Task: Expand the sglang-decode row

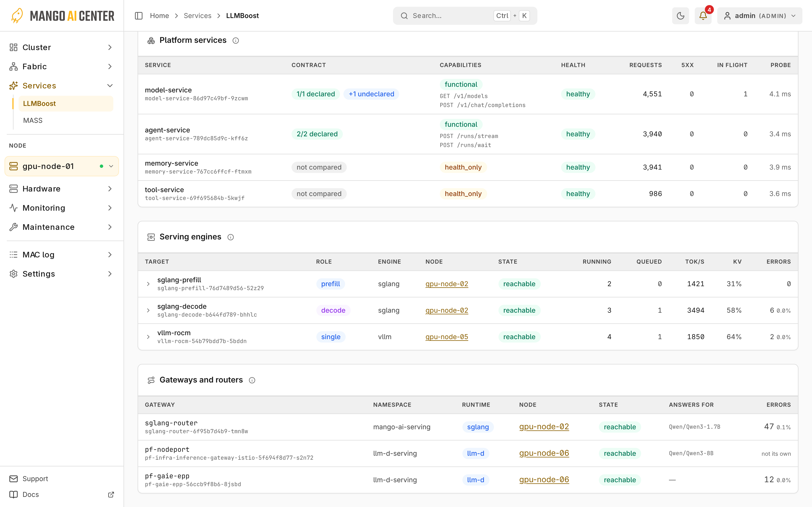Action: tap(148, 311)
